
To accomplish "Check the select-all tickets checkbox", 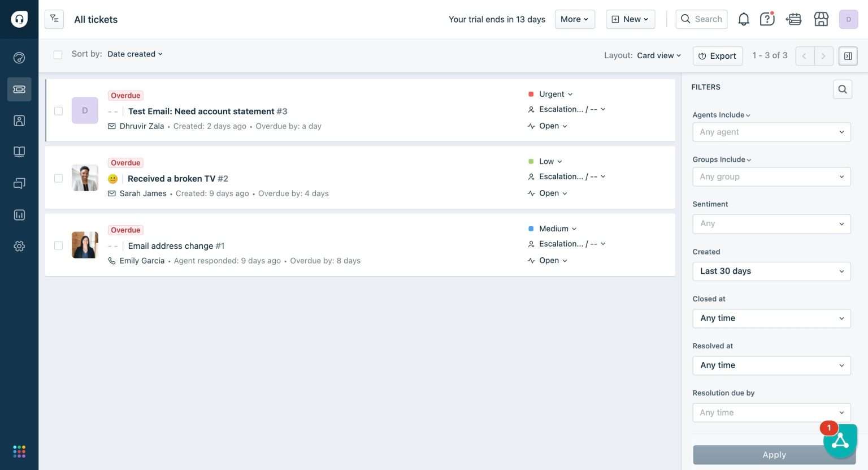I will [58, 54].
